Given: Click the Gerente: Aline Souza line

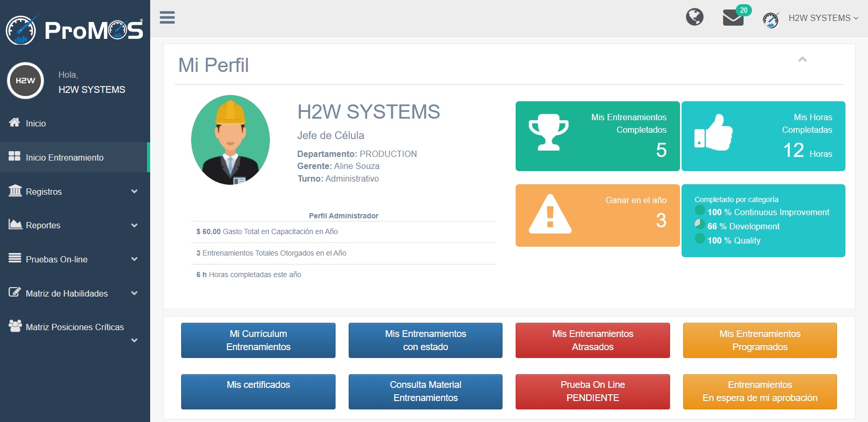Looking at the screenshot, I should click(338, 166).
